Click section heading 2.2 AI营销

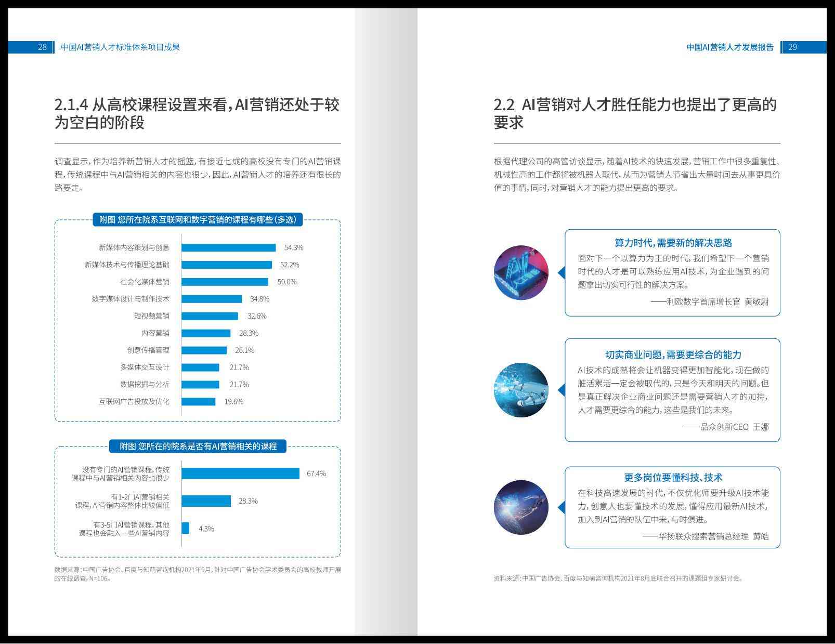(x=635, y=113)
